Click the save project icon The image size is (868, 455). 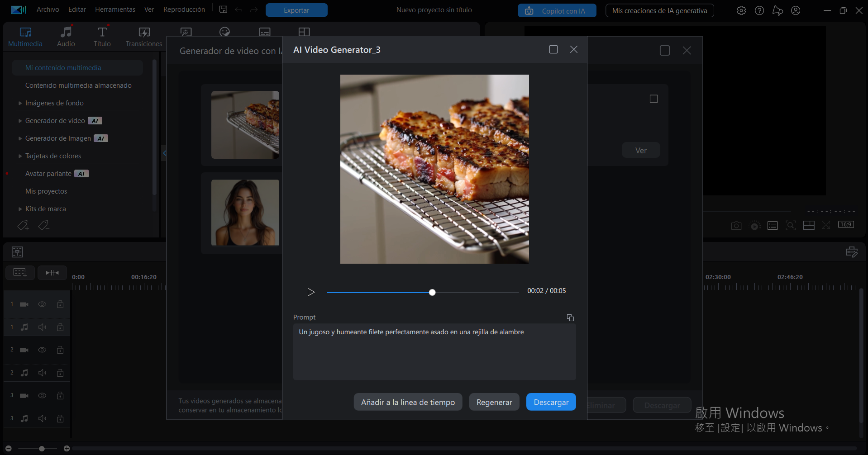[x=223, y=9]
